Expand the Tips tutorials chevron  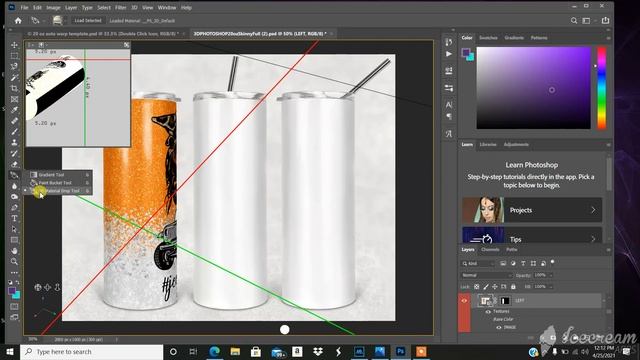click(593, 239)
